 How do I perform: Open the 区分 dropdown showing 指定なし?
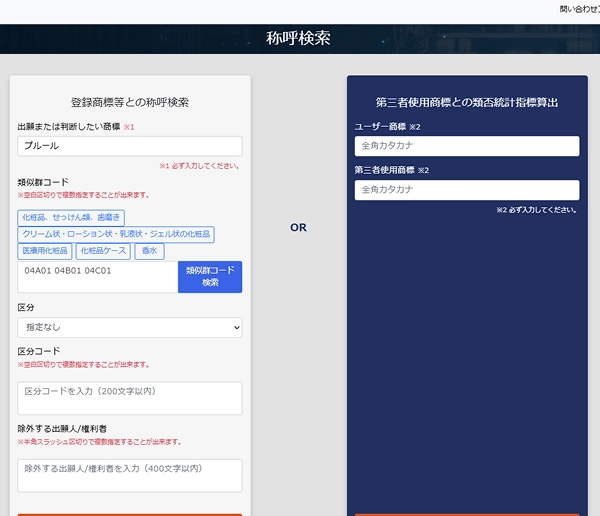pyautogui.click(x=130, y=327)
